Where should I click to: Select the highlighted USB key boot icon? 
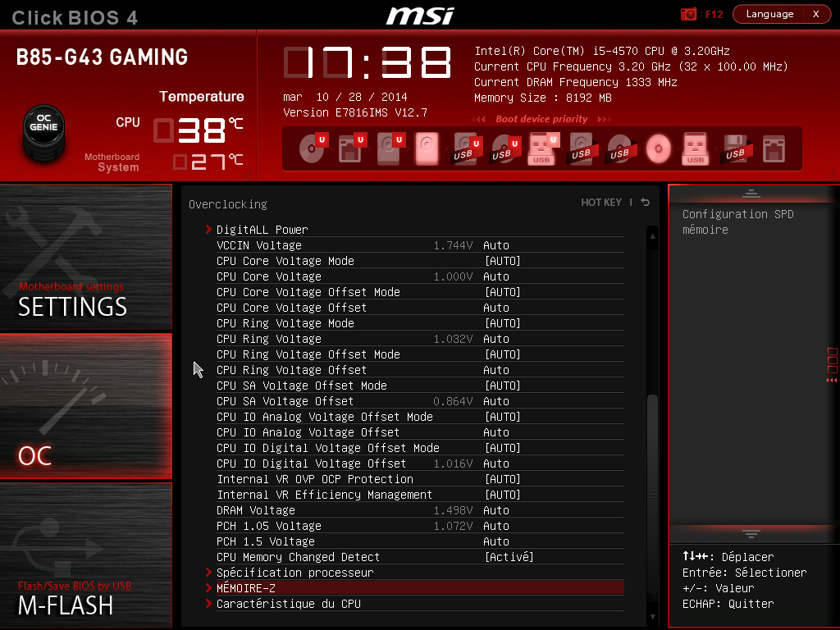(x=696, y=148)
